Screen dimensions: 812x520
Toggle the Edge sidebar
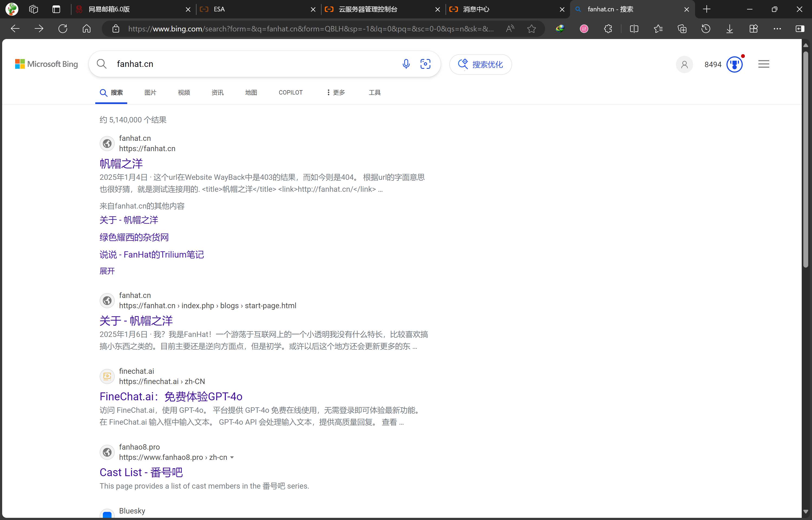point(800,29)
